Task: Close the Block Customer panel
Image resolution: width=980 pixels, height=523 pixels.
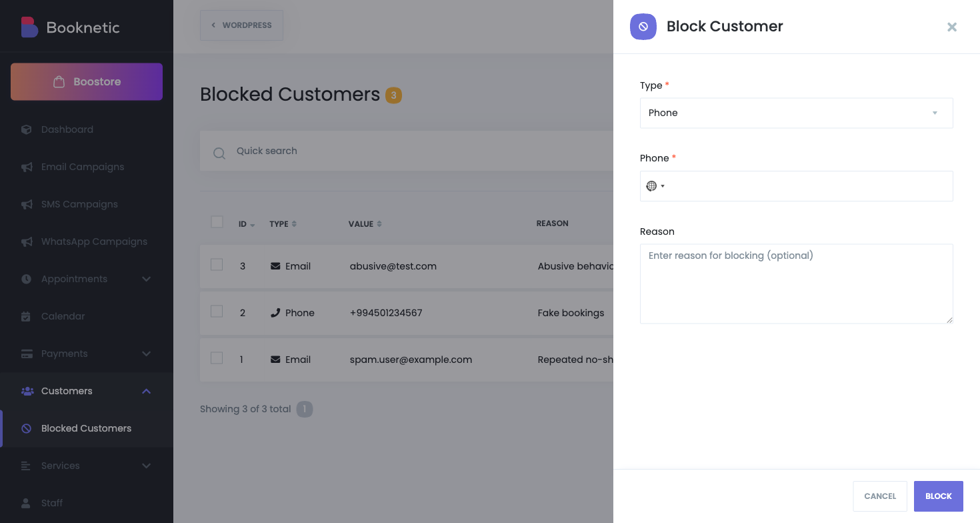Action: coord(951,27)
